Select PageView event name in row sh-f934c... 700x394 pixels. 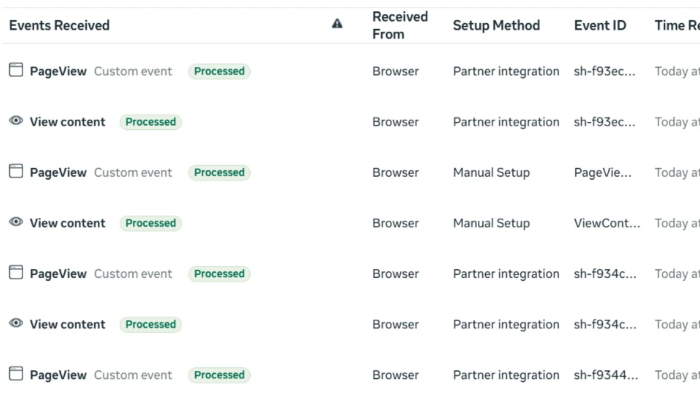[x=58, y=274]
